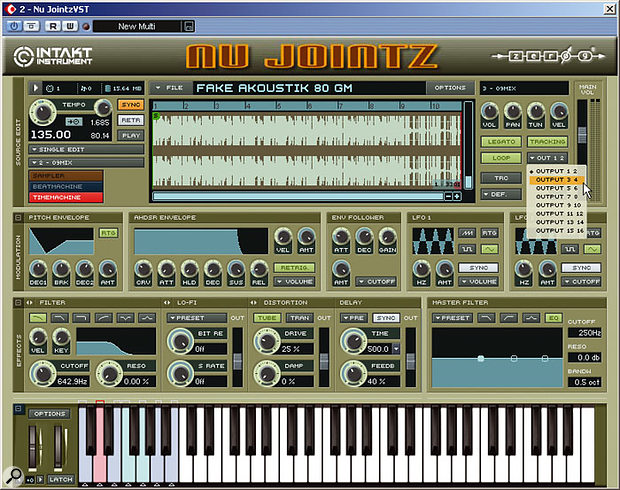Click the save preset disk icon

point(189,26)
